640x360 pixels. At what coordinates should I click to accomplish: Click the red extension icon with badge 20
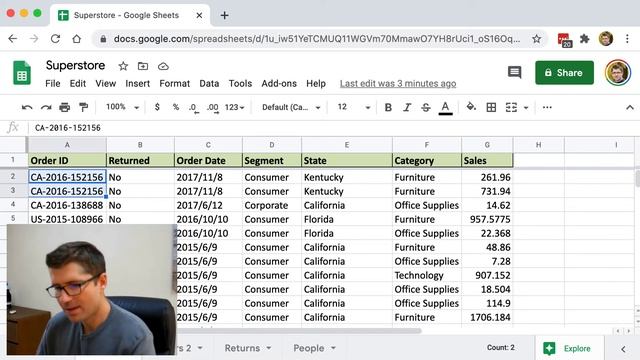pos(564,40)
